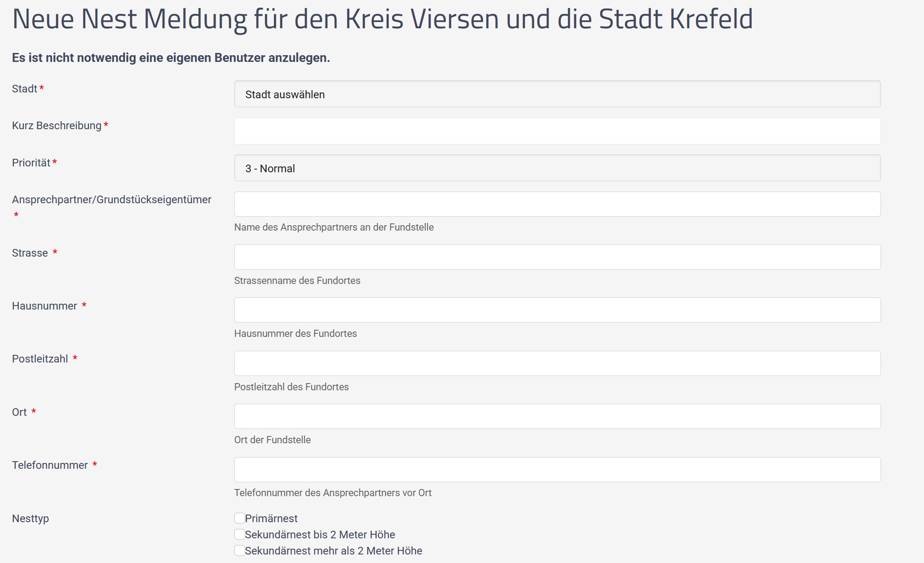Image resolution: width=924 pixels, height=563 pixels.
Task: Click hint text Hausnummer des Fundortes
Action: point(295,334)
